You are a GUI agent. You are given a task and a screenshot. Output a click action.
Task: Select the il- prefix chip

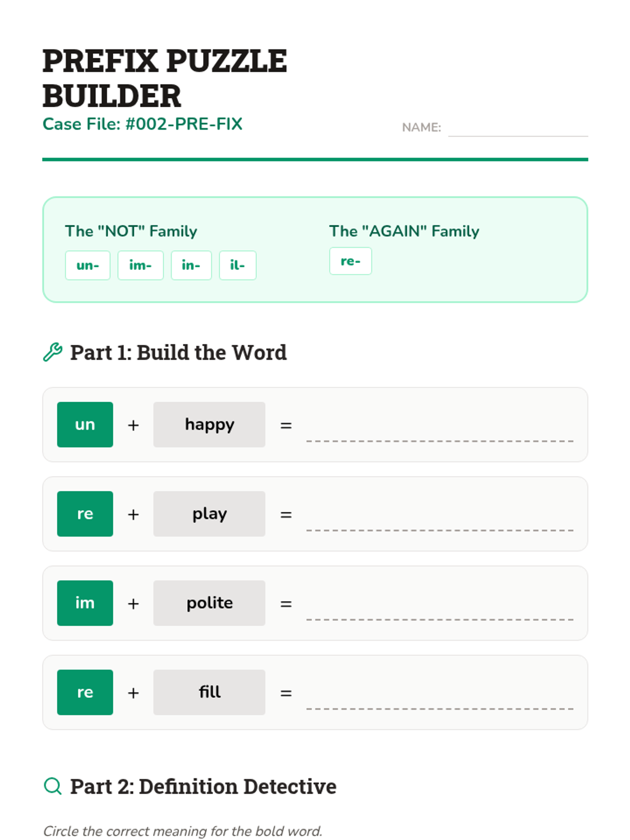point(237,265)
